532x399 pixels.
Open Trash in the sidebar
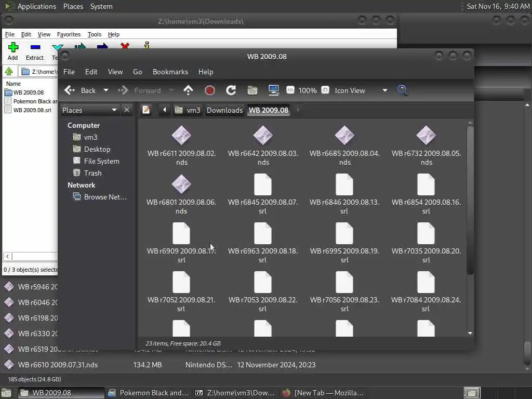click(87, 173)
